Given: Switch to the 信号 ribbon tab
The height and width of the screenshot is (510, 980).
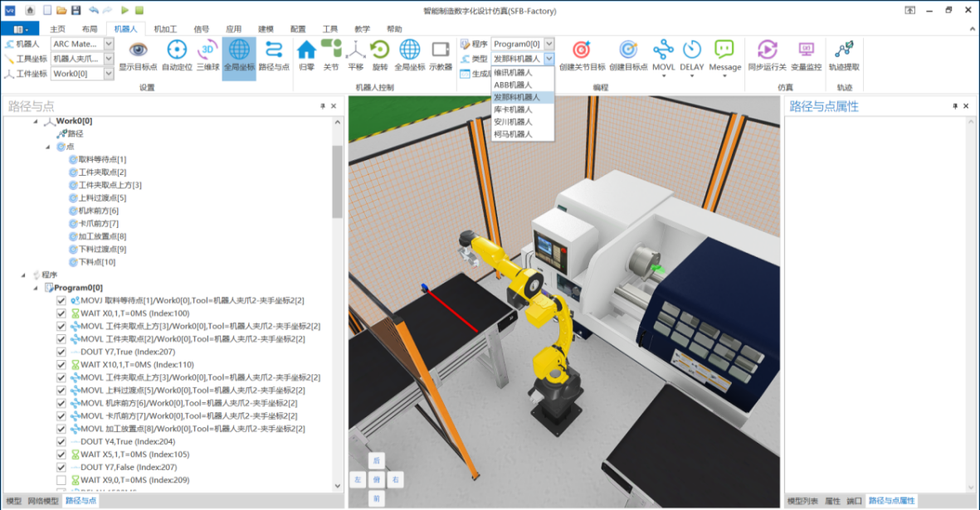Looking at the screenshot, I should click(202, 29).
